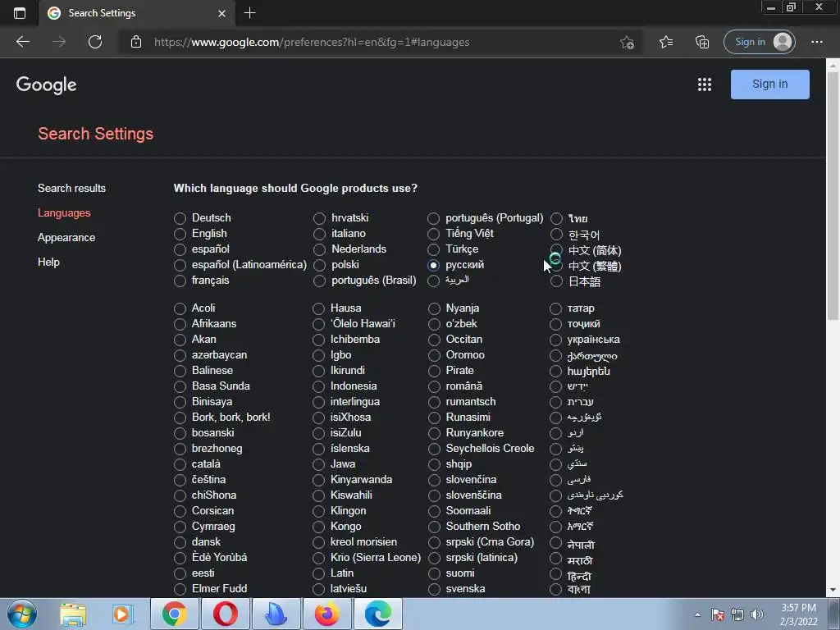Select the English language radio button
840x630 pixels.
click(x=180, y=234)
